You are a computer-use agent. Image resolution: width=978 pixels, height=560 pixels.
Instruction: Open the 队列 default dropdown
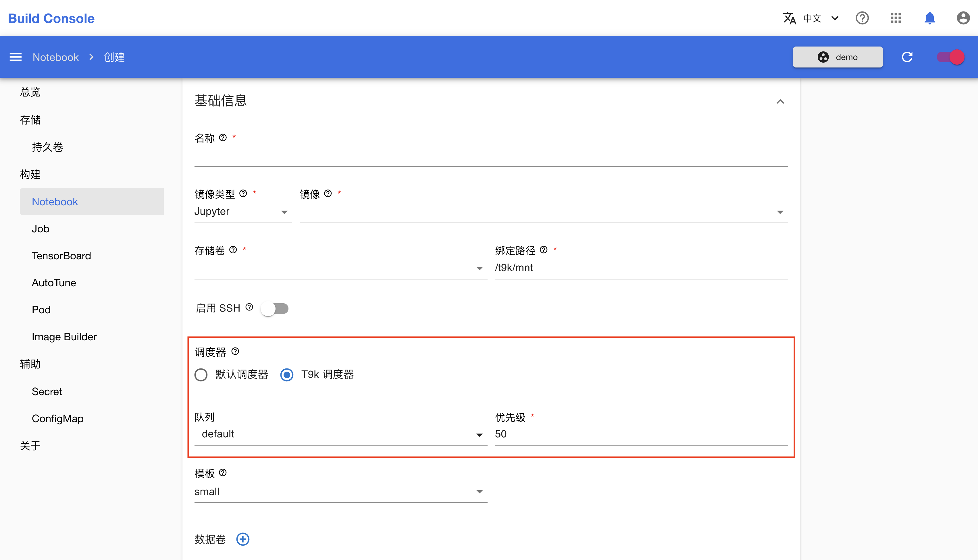pyautogui.click(x=341, y=434)
